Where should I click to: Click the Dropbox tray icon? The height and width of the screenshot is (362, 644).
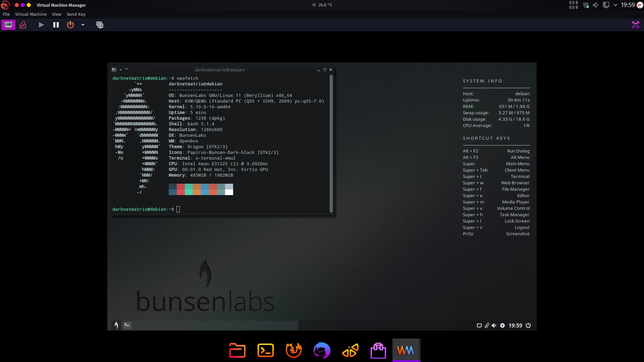click(x=586, y=5)
